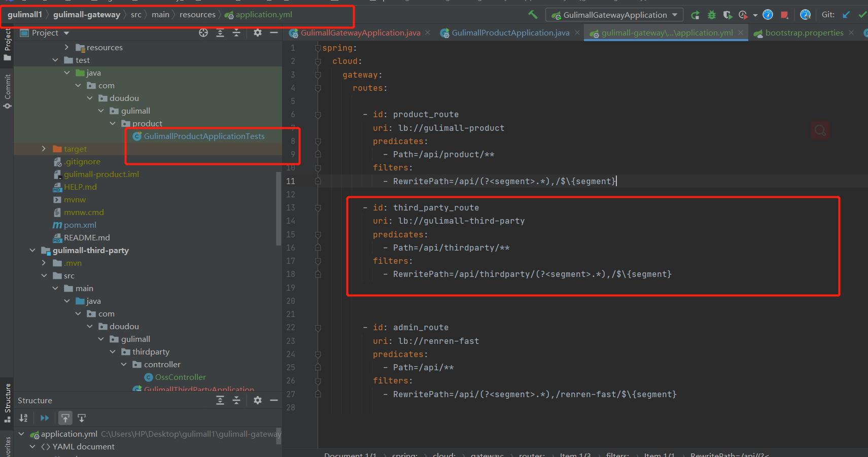868x457 pixels.
Task: Open the Structure tool window sidebar button
Action: 7,403
